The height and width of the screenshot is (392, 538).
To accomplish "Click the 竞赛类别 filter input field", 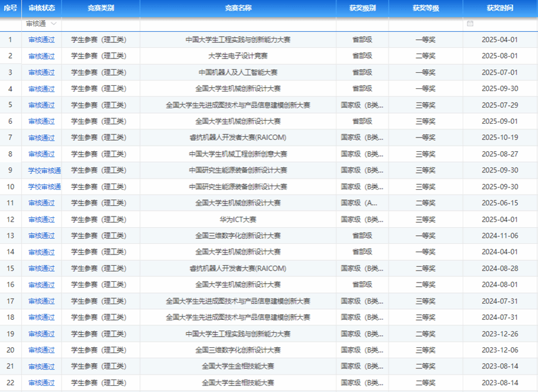I will [100, 24].
